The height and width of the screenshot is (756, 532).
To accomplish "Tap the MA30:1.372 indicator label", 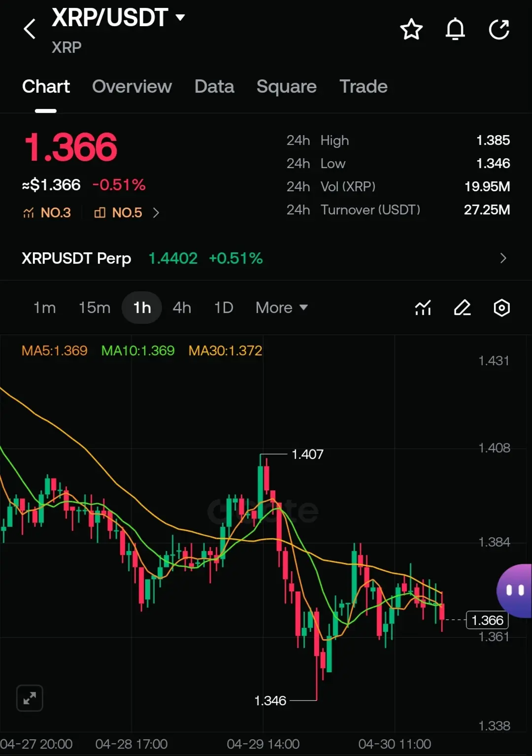I will click(225, 350).
